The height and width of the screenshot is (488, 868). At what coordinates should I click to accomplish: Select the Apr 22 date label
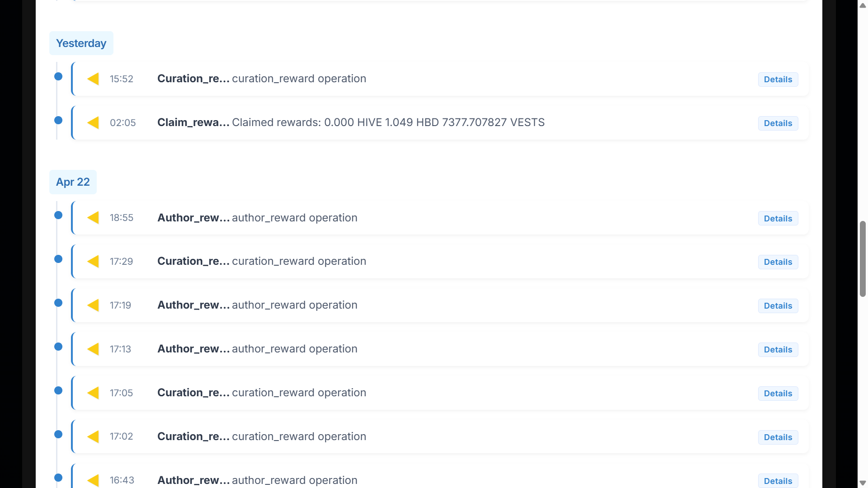point(73,182)
